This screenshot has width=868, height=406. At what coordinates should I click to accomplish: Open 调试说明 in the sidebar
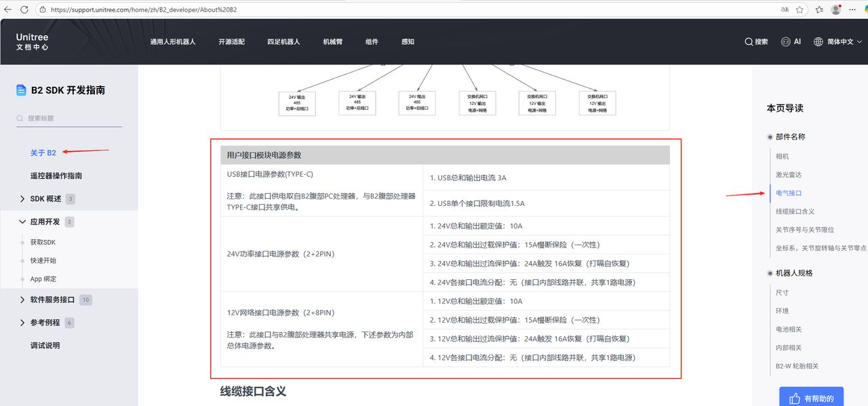tap(45, 346)
